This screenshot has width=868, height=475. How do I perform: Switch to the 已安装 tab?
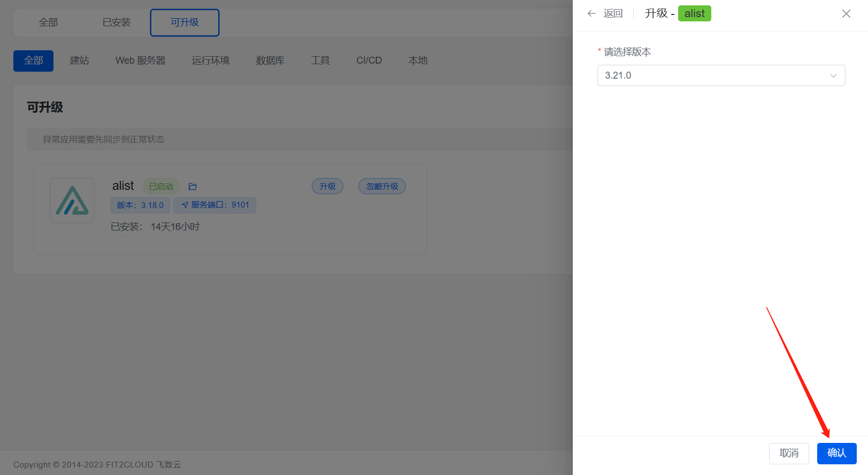(x=117, y=22)
